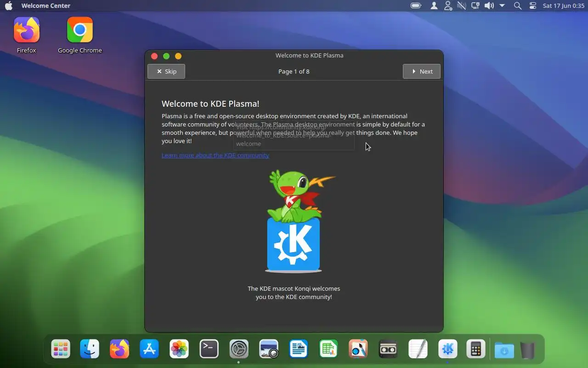This screenshot has width=588, height=368.
Task: Click the yellow window button in title bar
Action: (x=178, y=56)
